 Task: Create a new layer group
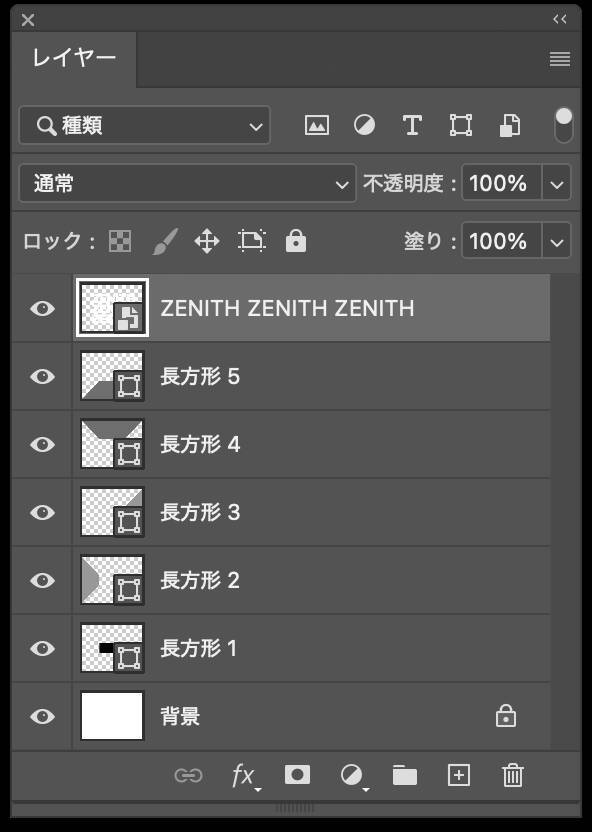[x=404, y=775]
